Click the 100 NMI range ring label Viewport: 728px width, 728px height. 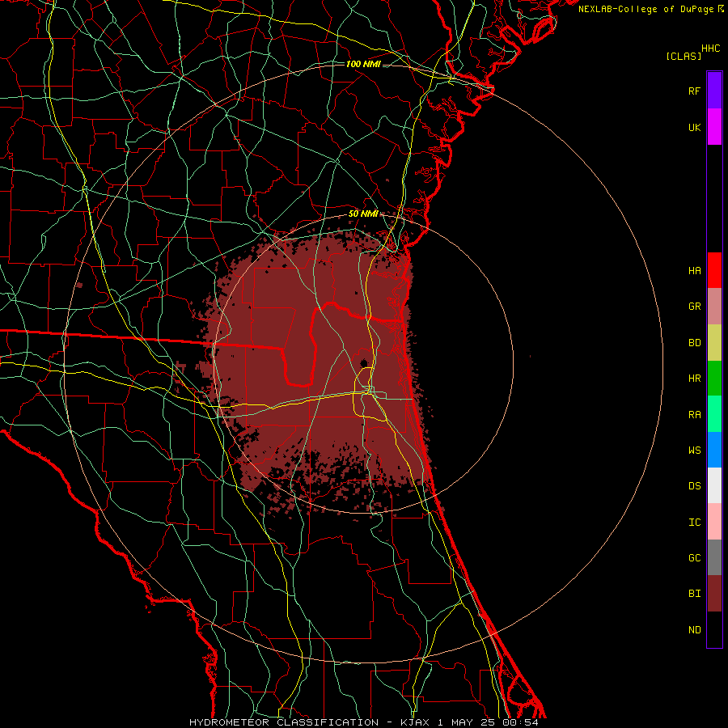click(363, 64)
